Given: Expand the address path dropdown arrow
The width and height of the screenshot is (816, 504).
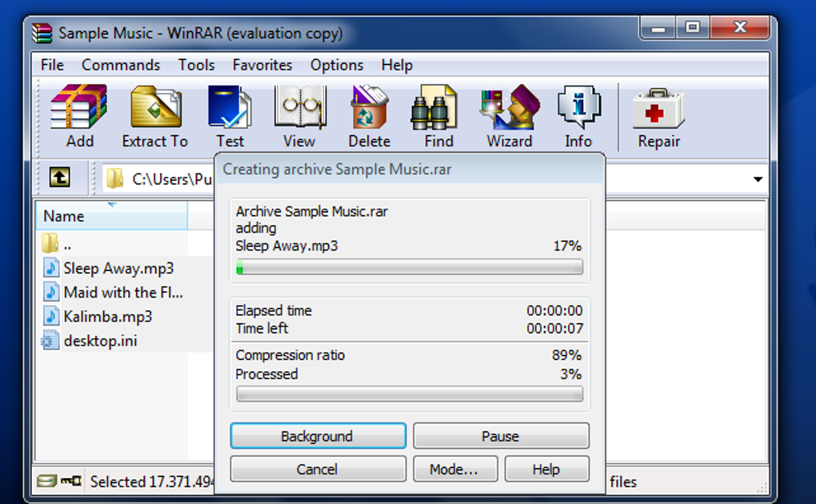Looking at the screenshot, I should click(758, 179).
